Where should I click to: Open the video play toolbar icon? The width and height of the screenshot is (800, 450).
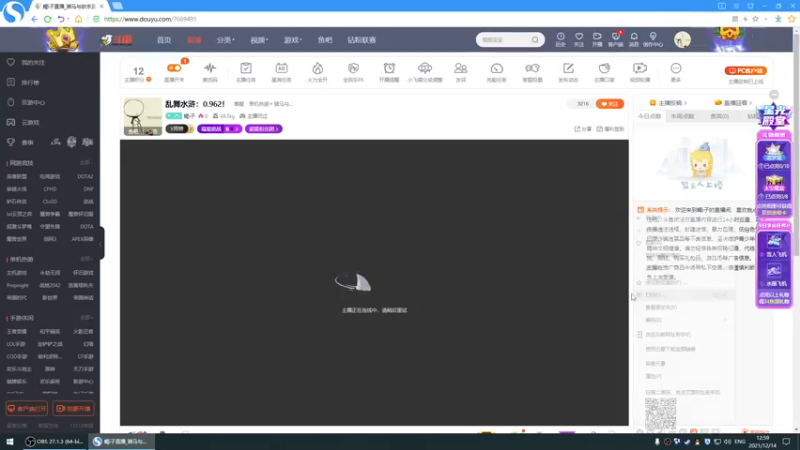(640, 68)
